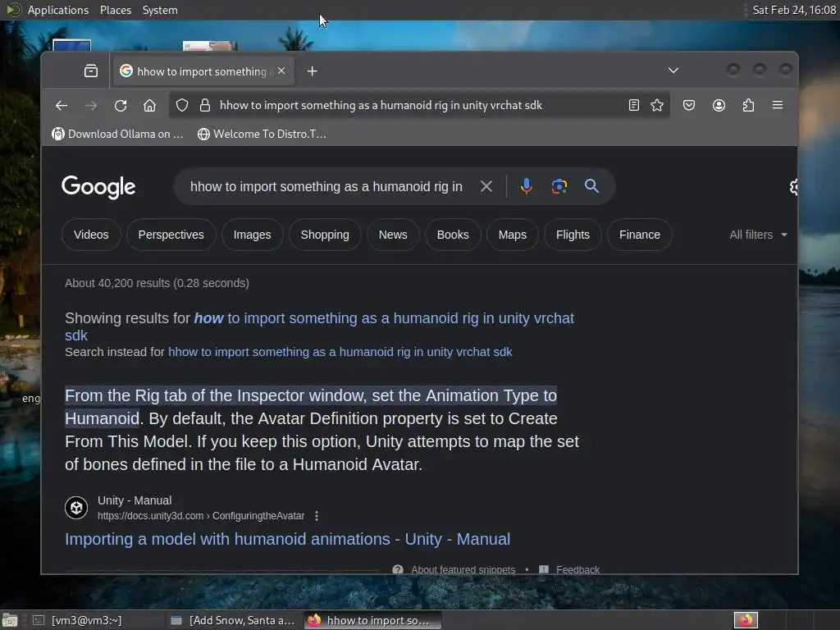Screen dimensions: 840x630
Task: Switch to the Finance results
Action: (x=640, y=235)
